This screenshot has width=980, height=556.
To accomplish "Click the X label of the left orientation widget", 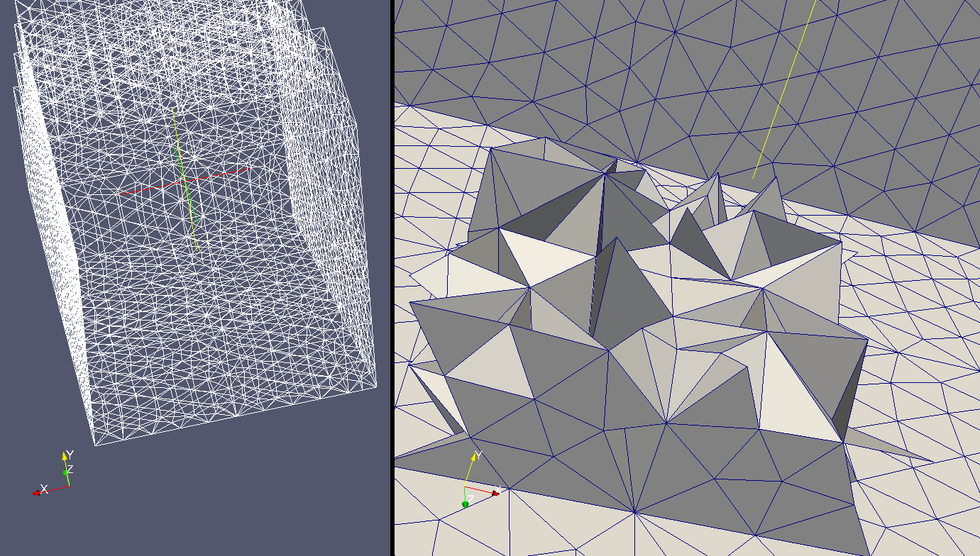I will 44,489.
